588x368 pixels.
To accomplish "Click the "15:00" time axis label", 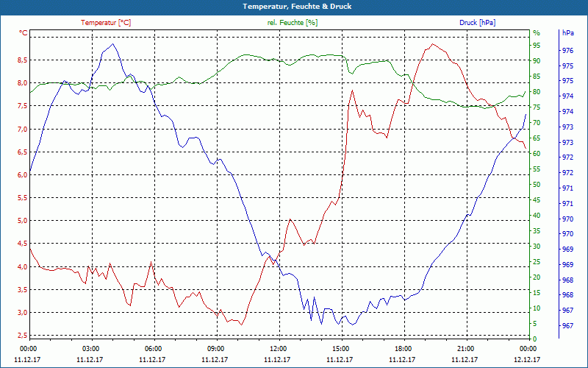I will (x=342, y=349).
